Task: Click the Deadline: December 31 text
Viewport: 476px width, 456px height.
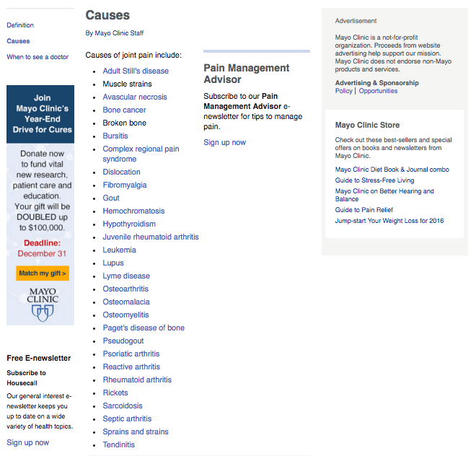Action: coord(42,248)
